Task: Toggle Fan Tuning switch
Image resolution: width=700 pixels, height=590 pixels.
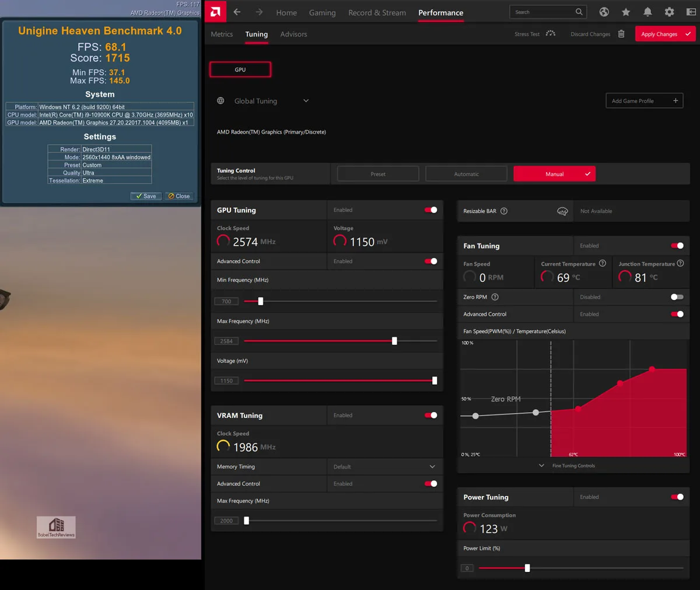Action: tap(677, 246)
